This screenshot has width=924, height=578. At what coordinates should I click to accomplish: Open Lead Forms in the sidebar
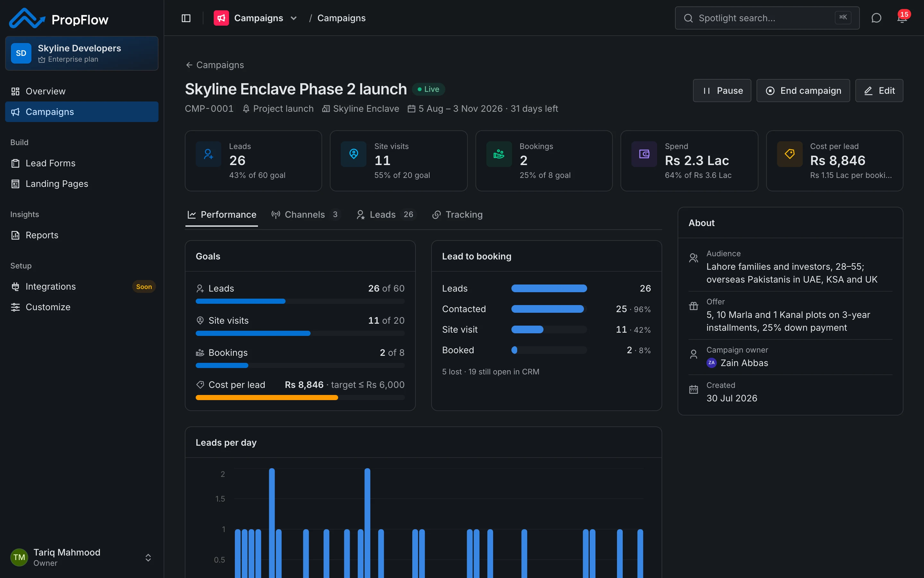click(82, 163)
